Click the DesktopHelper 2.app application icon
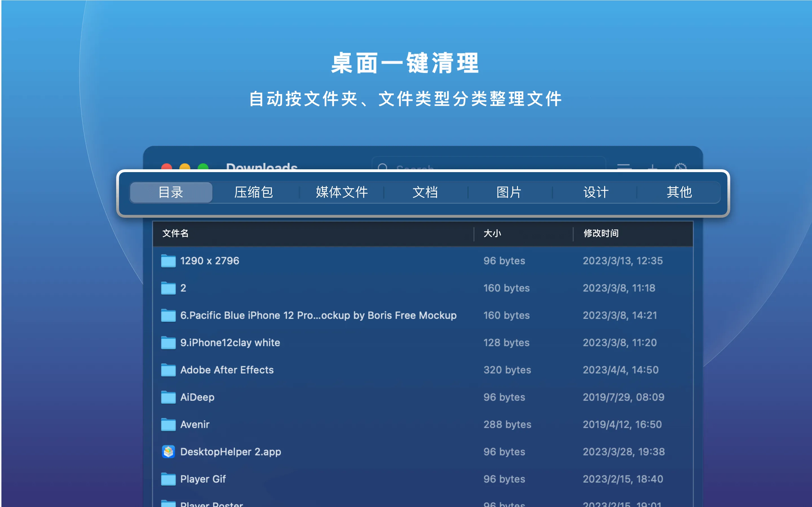This screenshot has height=507, width=812. coord(168,452)
